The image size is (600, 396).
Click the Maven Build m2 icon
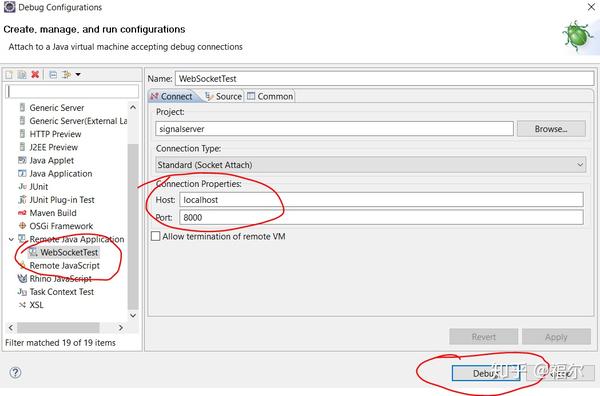22,213
